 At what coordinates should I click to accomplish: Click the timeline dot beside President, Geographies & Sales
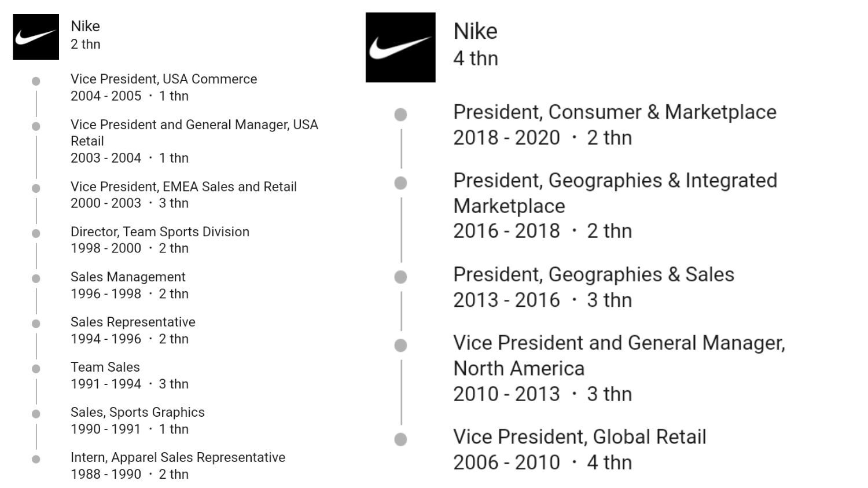tap(400, 277)
